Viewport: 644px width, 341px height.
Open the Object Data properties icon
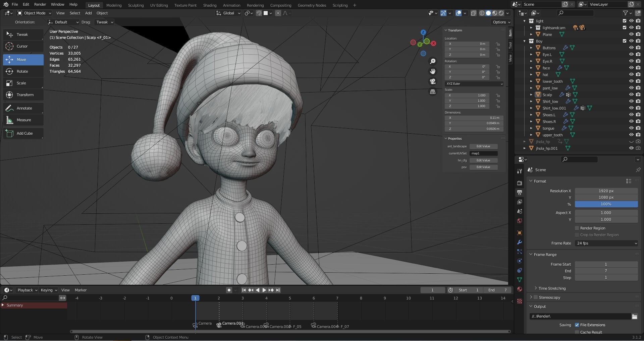point(520,280)
